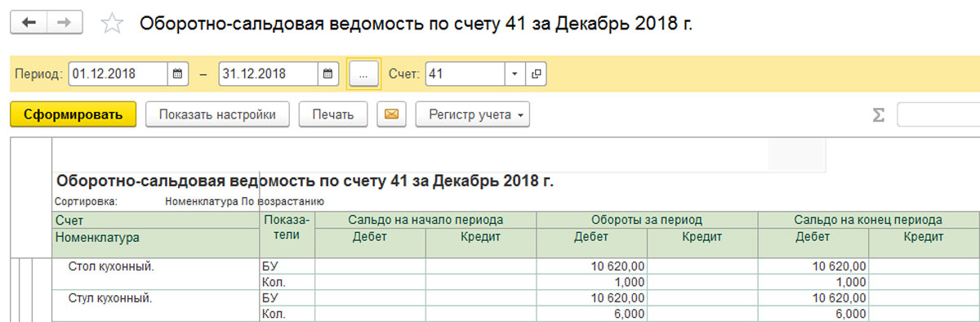Click Показать настройки button
Screen dimensions: 980x322
coord(217,114)
